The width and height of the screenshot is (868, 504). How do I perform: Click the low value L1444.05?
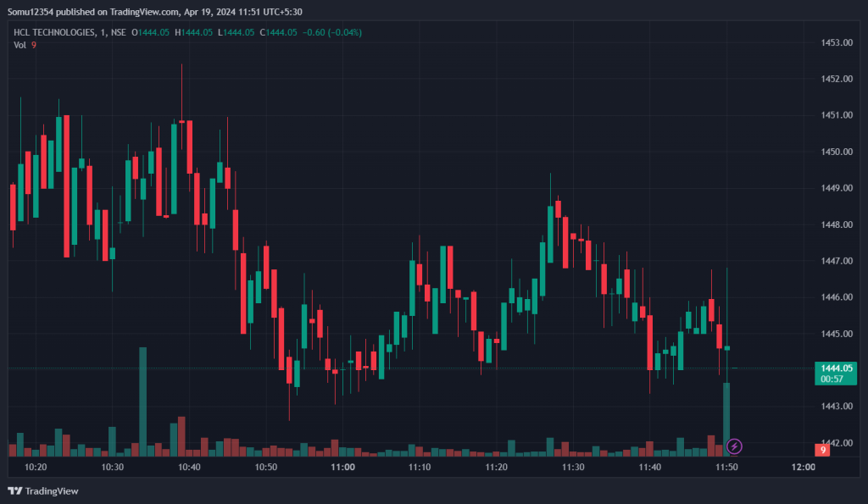236,33
